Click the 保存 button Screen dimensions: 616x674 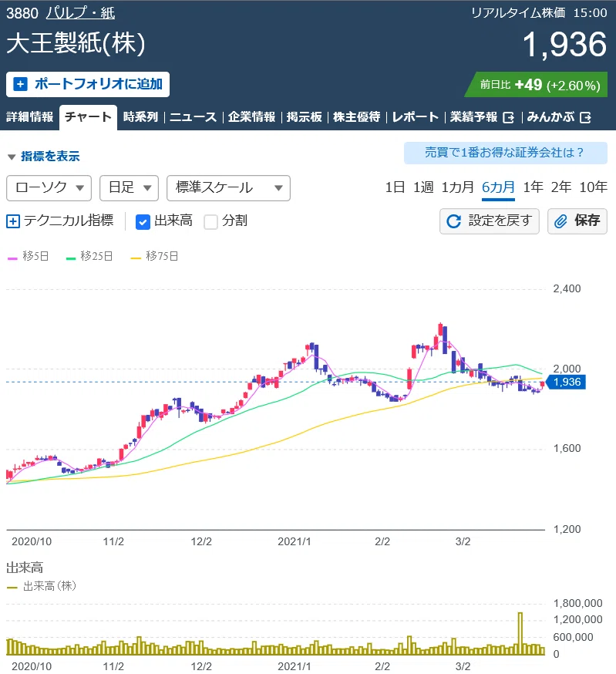click(577, 221)
